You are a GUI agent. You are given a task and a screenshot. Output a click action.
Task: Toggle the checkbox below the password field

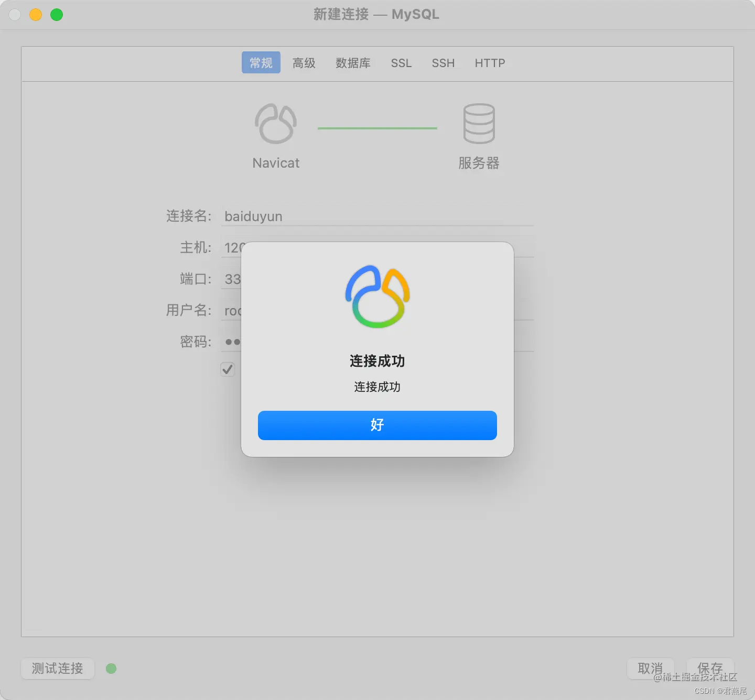228,369
